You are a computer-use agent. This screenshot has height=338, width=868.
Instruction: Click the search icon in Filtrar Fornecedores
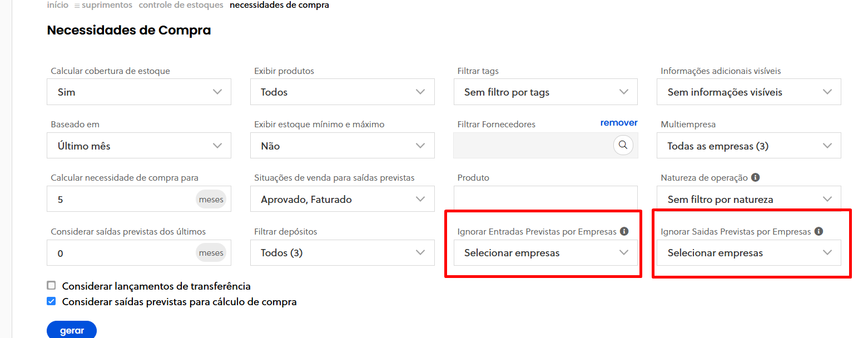(x=623, y=145)
